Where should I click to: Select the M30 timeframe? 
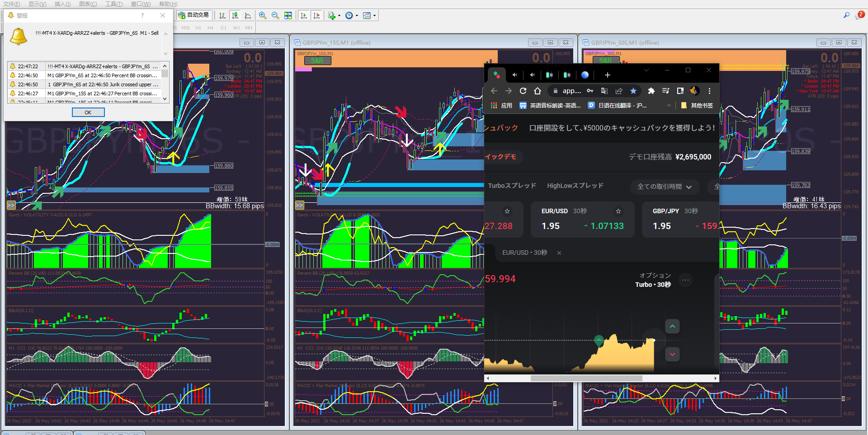(185, 28)
